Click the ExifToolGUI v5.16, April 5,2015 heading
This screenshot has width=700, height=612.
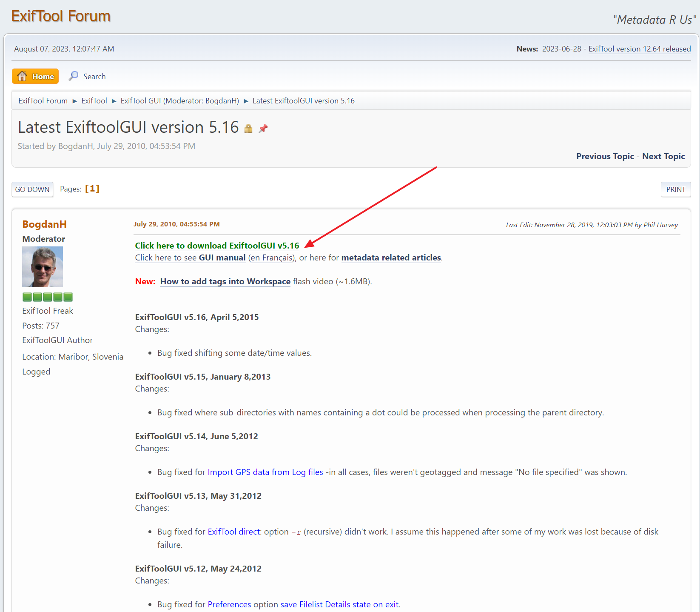pyautogui.click(x=197, y=317)
